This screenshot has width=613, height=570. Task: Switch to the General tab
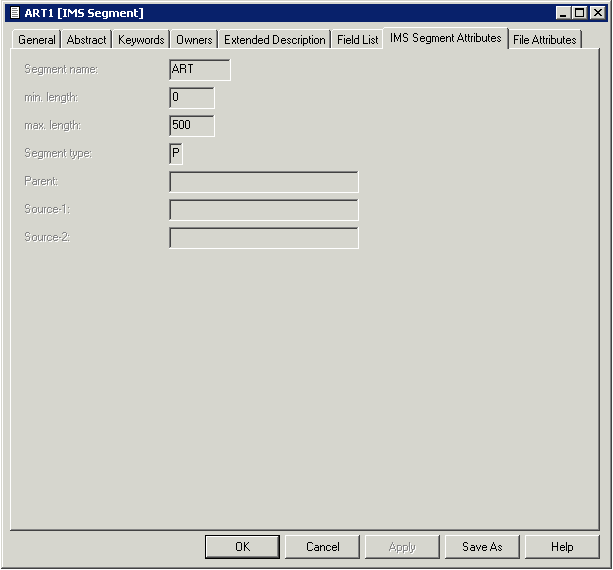pyautogui.click(x=37, y=40)
